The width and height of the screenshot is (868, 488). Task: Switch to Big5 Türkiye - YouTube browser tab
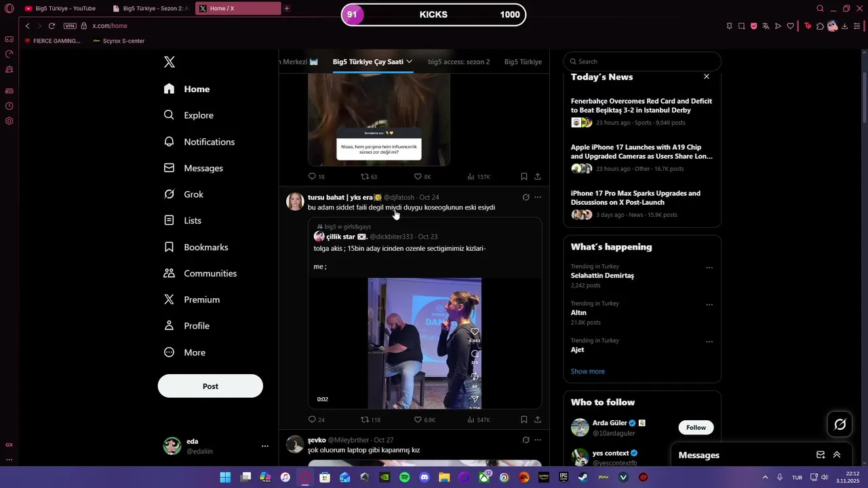click(60, 8)
